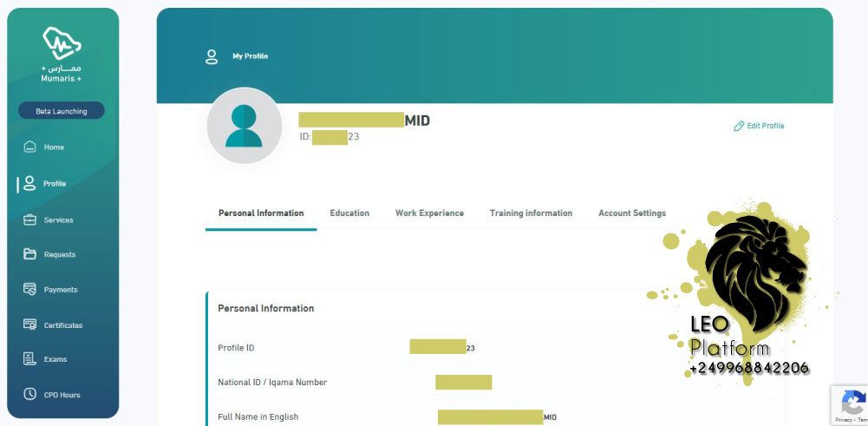The height and width of the screenshot is (426, 868).
Task: Click the Home house icon in sidebar
Action: (x=29, y=147)
